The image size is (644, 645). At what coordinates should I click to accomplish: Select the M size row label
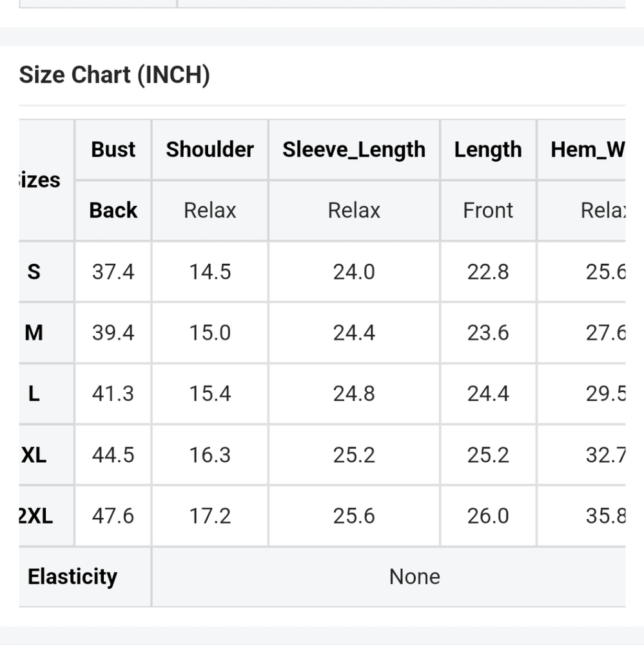(x=34, y=333)
